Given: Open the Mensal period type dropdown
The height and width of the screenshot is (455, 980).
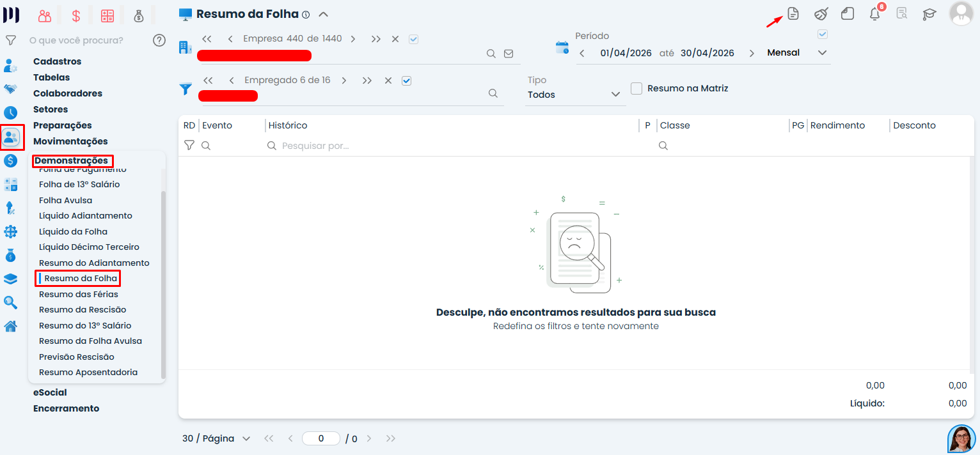Looking at the screenshot, I should point(797,53).
